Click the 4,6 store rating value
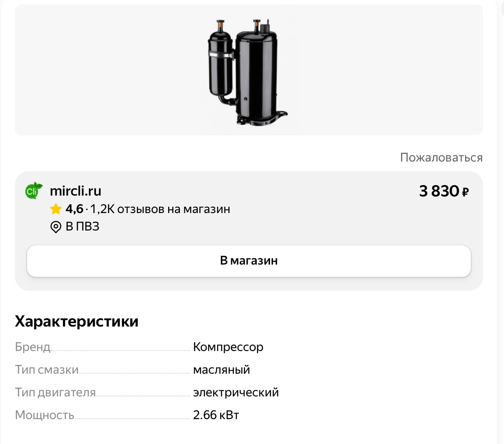Screen dimensions: 504x444 [x=74, y=209]
